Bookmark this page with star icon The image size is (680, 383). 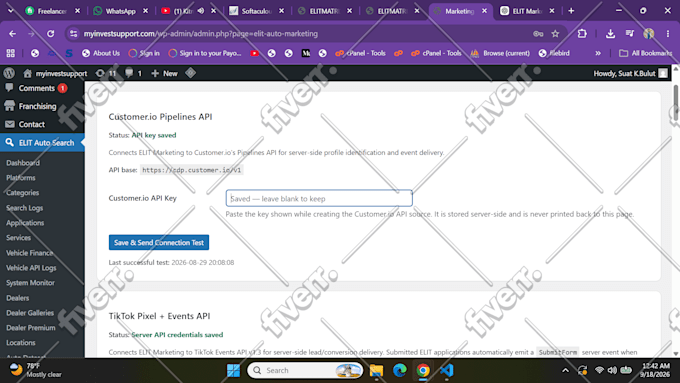[x=555, y=33]
